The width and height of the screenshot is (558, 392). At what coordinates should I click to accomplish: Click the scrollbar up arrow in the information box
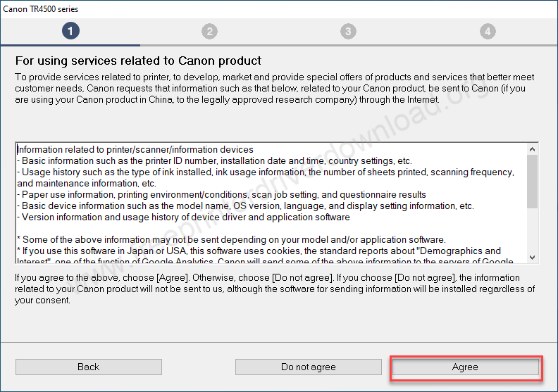pos(532,149)
